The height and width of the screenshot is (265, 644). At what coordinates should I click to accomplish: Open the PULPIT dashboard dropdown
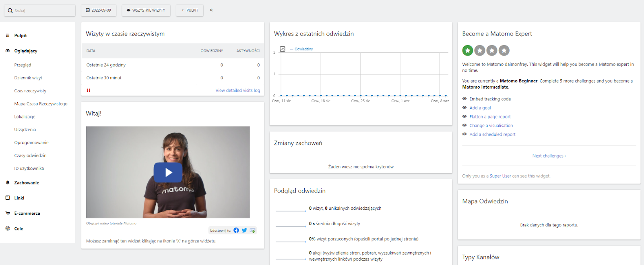[x=190, y=10]
